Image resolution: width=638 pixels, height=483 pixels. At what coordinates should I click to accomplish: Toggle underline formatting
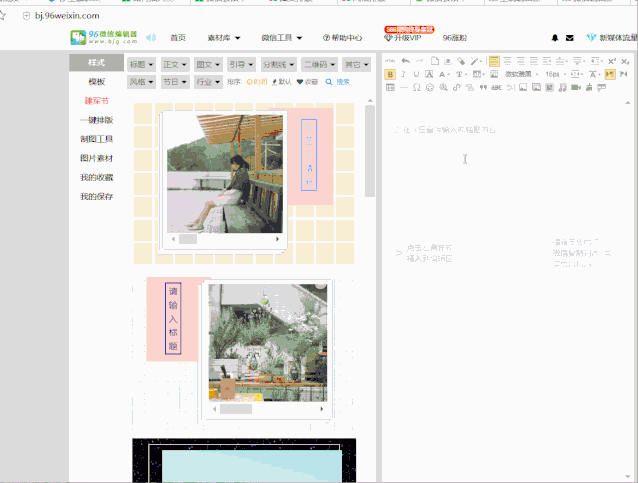point(416,74)
